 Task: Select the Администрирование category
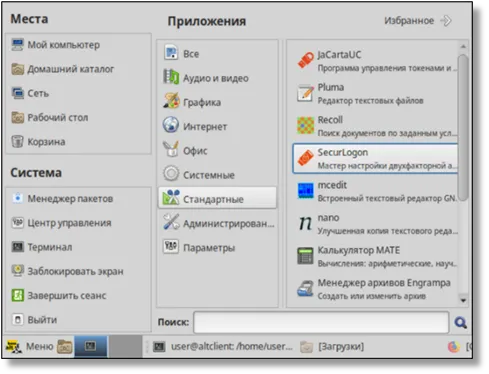click(x=217, y=223)
